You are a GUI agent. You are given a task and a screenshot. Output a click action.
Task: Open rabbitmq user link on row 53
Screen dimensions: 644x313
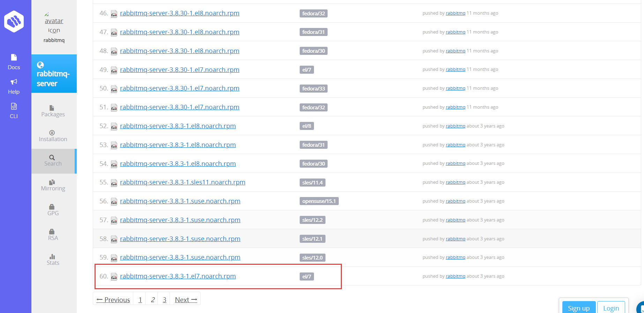(456, 145)
